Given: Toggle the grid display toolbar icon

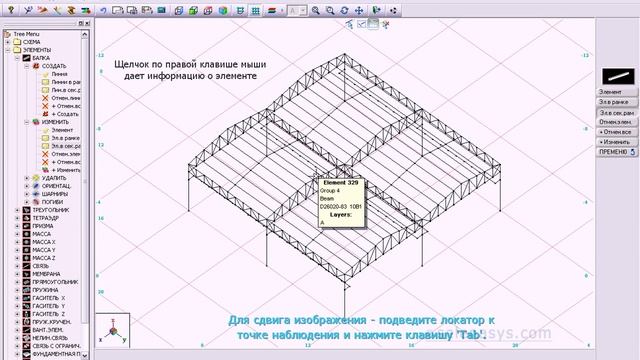Looking at the screenshot, I should click(256, 10).
